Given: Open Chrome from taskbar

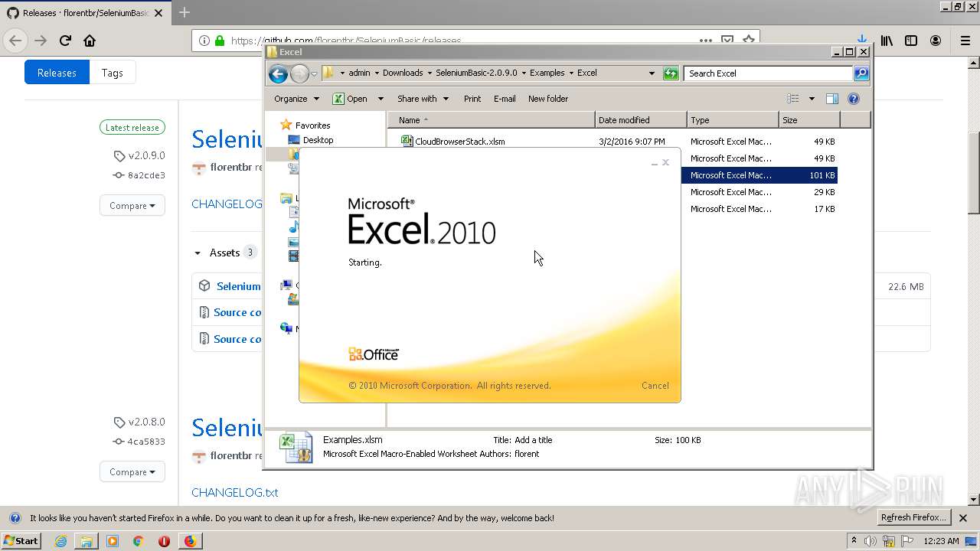Looking at the screenshot, I should pos(139,541).
